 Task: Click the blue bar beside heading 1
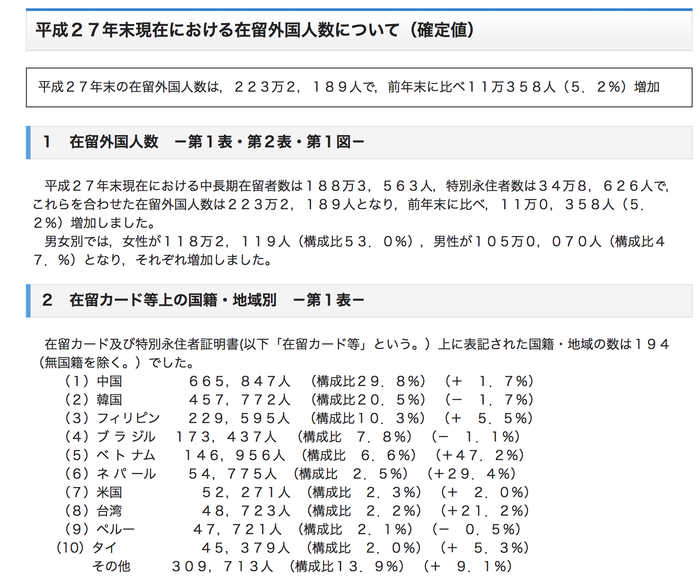pyautogui.click(x=29, y=143)
